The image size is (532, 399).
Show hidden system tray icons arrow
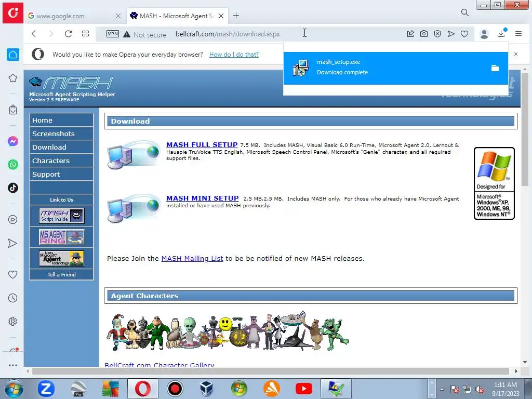pos(442,389)
